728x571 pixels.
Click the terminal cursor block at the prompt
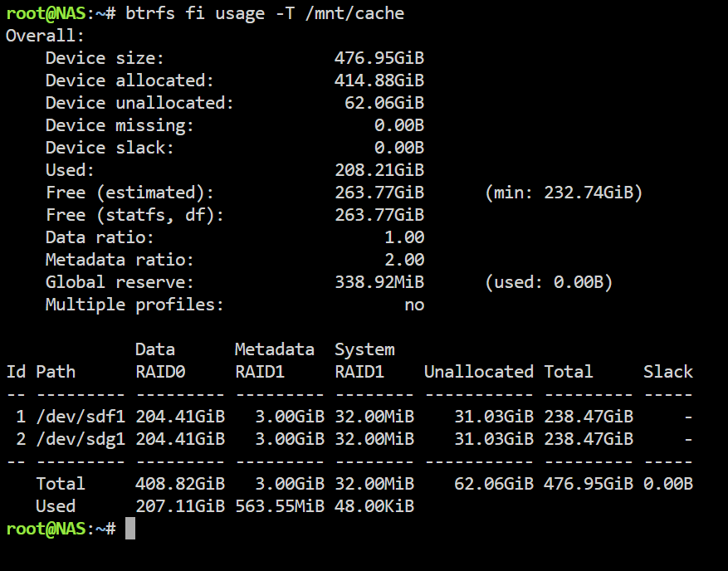coord(130,529)
